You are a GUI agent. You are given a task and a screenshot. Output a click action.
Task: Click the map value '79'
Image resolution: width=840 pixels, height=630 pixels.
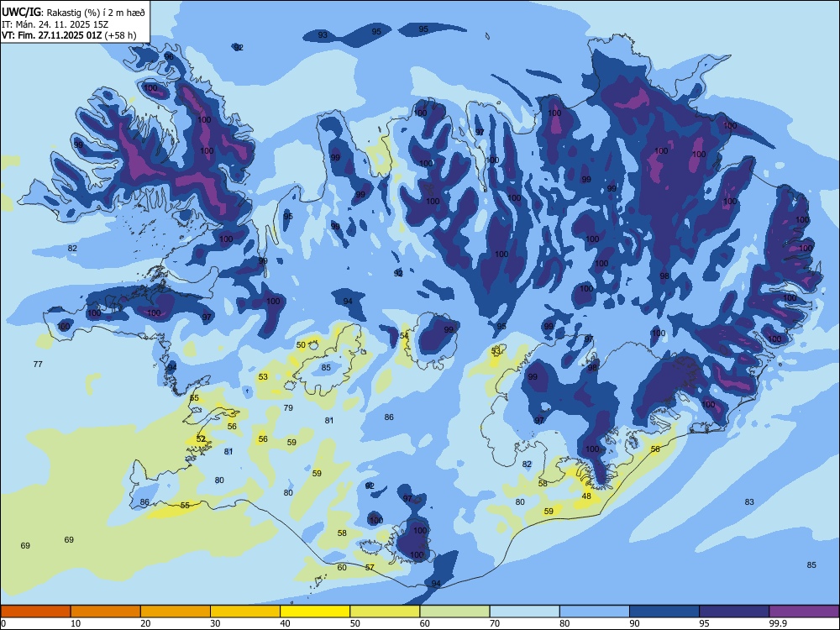point(288,408)
